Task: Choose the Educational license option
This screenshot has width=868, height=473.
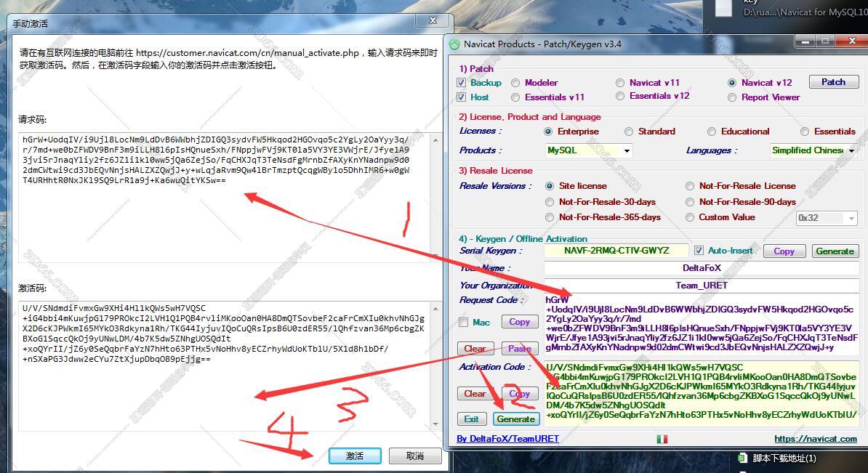Action: pos(712,132)
